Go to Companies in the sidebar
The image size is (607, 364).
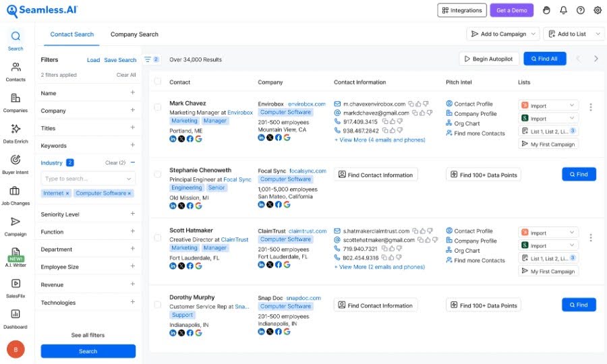point(16,103)
